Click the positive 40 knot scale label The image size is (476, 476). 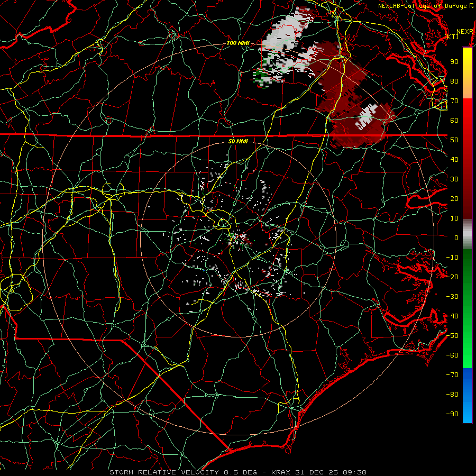pos(454,160)
